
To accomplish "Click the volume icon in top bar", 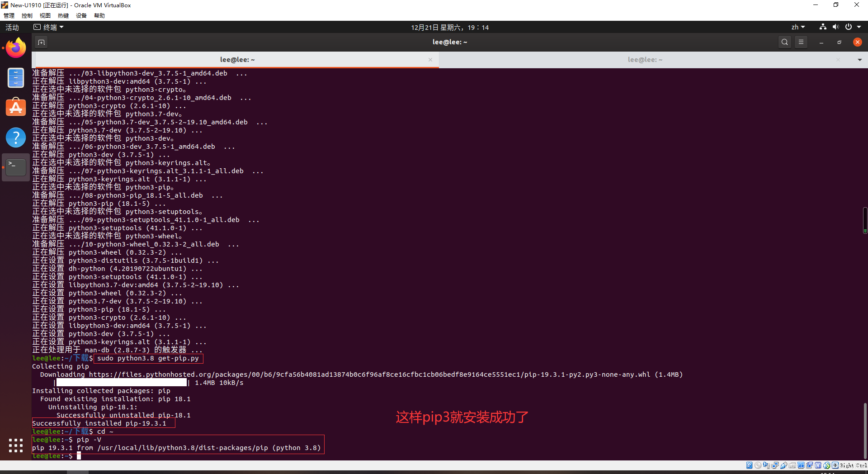I will coord(835,27).
